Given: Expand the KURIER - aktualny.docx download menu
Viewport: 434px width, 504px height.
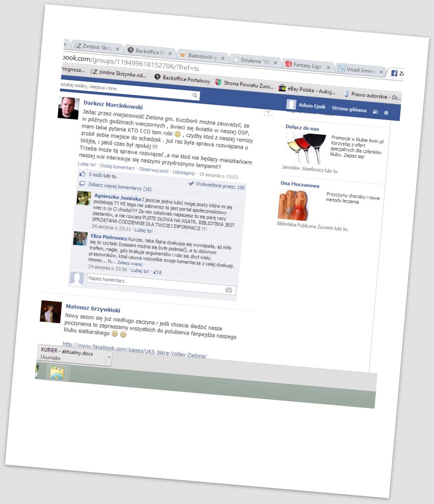Looking at the screenshot, I should 109,357.
